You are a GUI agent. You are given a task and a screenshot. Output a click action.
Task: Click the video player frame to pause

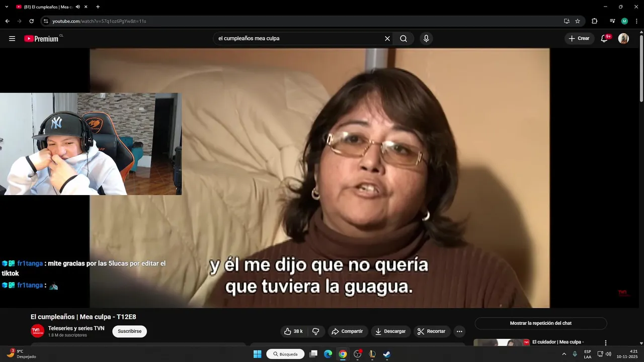319,178
